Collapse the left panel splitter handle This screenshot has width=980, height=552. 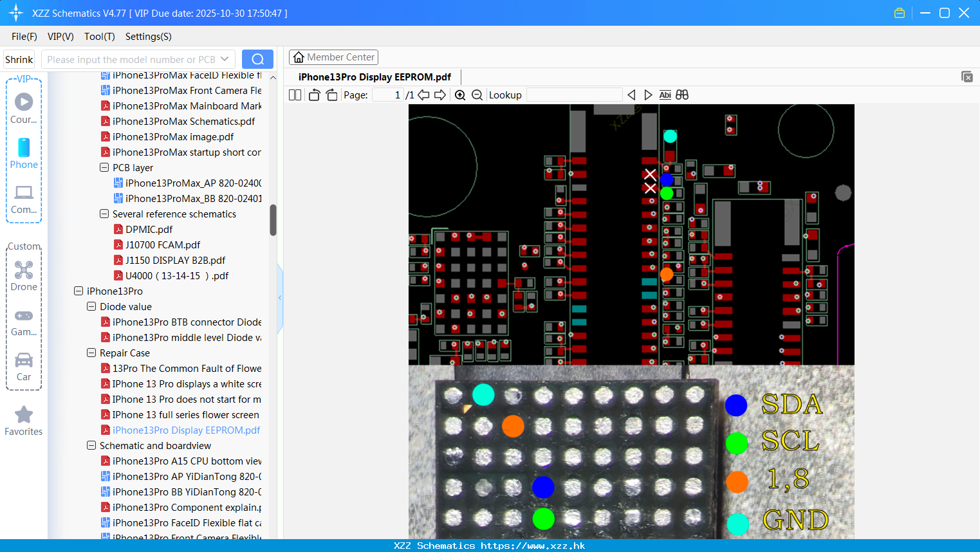click(x=280, y=298)
